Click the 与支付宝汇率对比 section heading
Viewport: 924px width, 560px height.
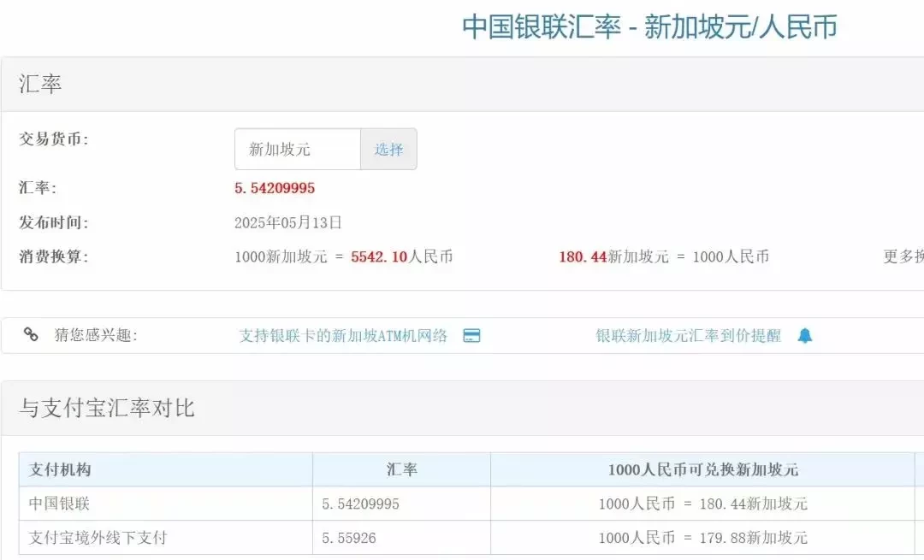tap(107, 408)
